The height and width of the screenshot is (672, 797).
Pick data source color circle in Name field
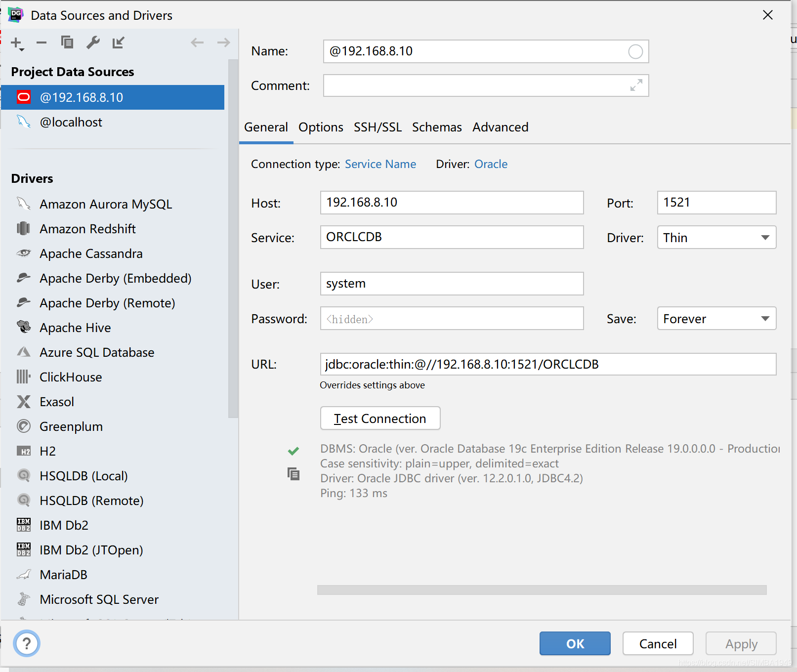[x=635, y=51]
